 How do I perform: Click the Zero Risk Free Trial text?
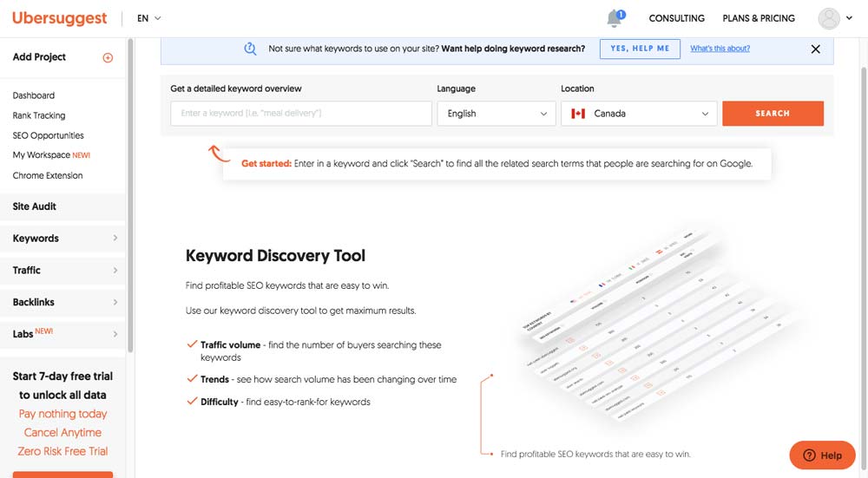pos(62,451)
